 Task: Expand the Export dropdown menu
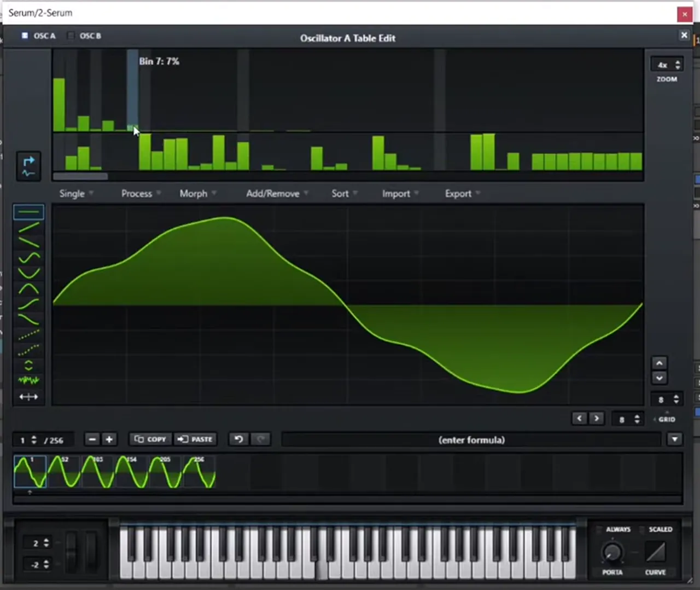pyautogui.click(x=462, y=194)
